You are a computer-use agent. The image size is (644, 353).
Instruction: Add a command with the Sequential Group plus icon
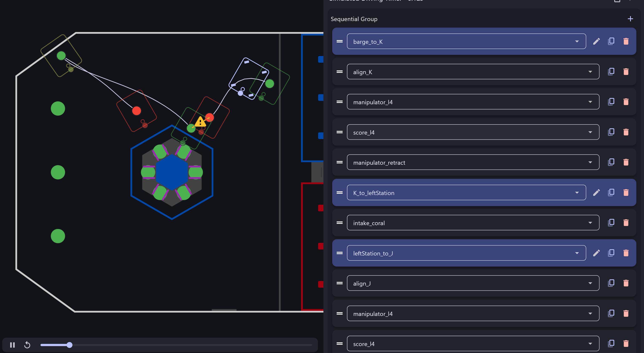point(630,19)
